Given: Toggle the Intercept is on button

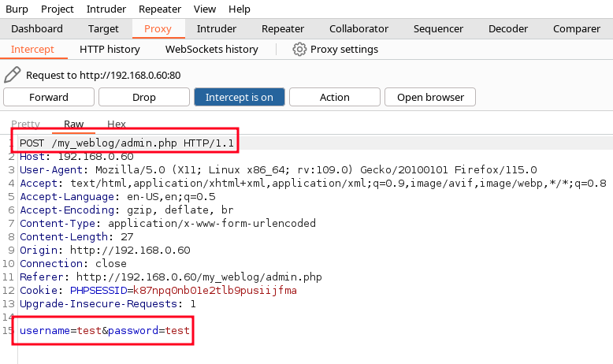Looking at the screenshot, I should [x=240, y=97].
